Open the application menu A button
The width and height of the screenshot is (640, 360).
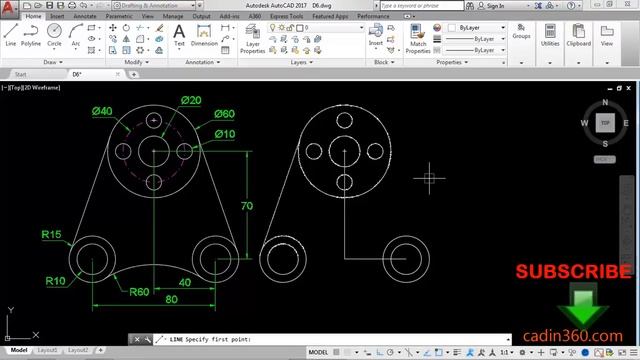(x=9, y=9)
